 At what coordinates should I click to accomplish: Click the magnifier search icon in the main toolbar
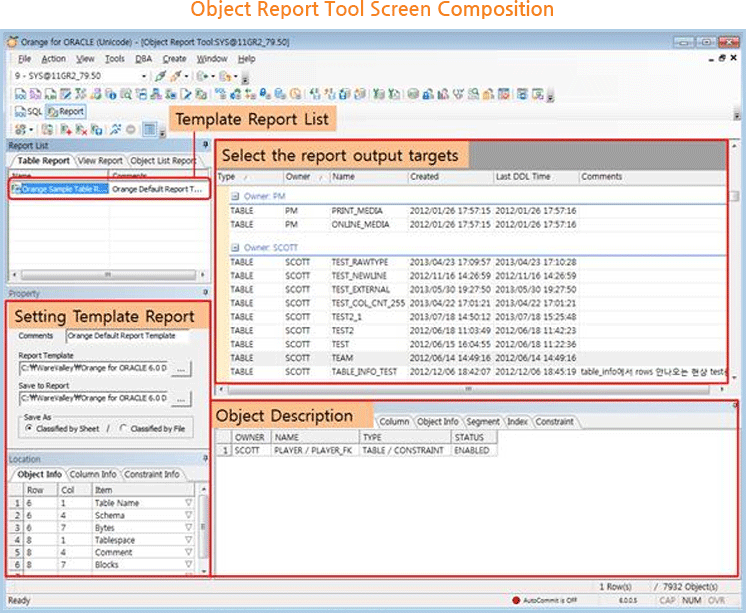point(126,94)
